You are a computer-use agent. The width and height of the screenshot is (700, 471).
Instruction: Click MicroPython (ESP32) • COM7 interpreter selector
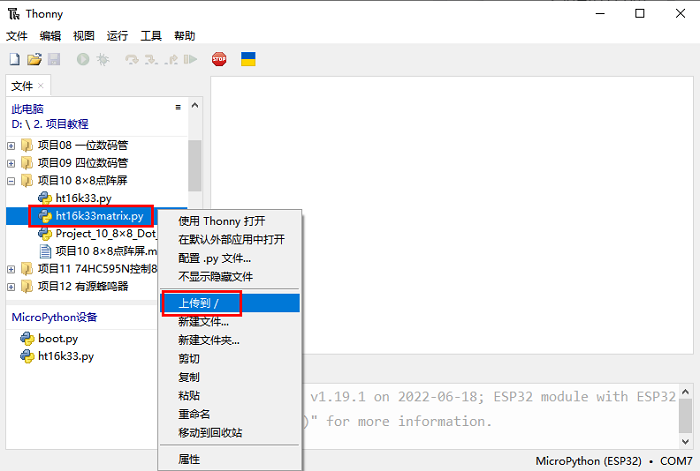614,461
